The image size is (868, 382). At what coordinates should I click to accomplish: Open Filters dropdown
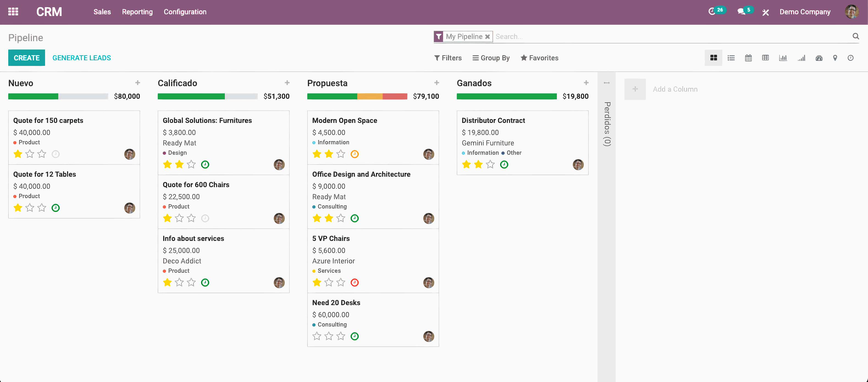448,58
